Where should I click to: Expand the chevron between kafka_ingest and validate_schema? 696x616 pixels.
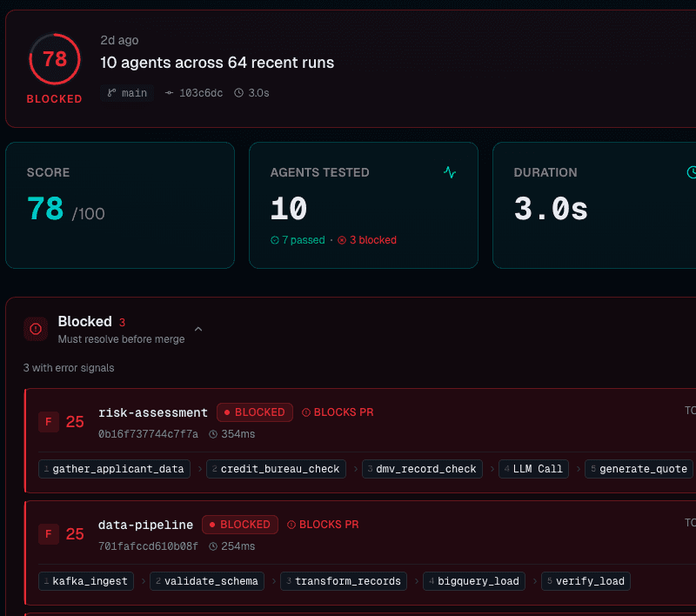pyautogui.click(x=142, y=581)
